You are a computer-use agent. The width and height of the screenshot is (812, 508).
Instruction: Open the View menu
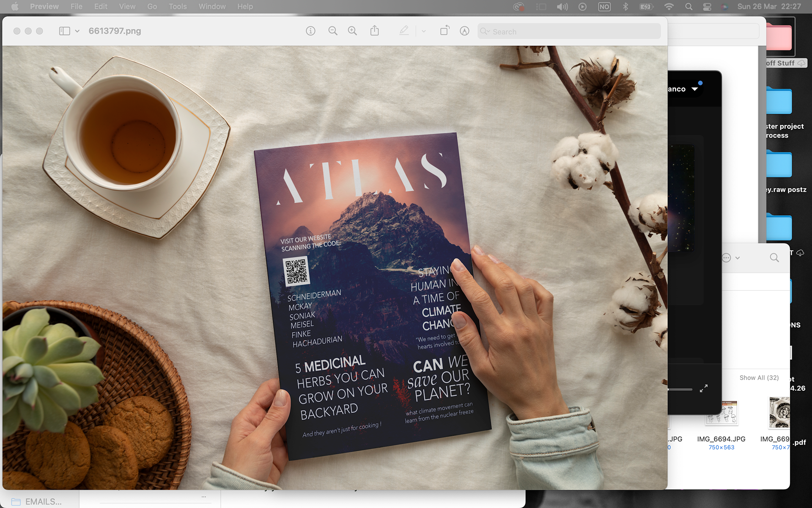[x=127, y=6]
